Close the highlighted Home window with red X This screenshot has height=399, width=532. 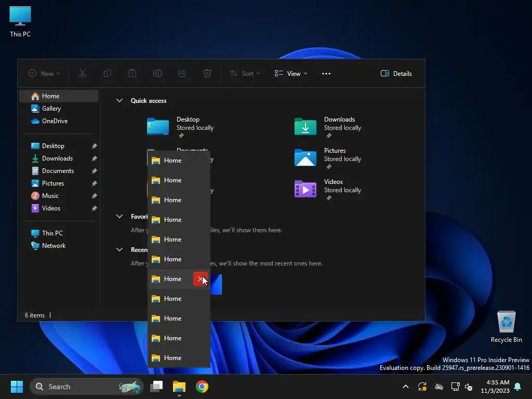pos(200,279)
